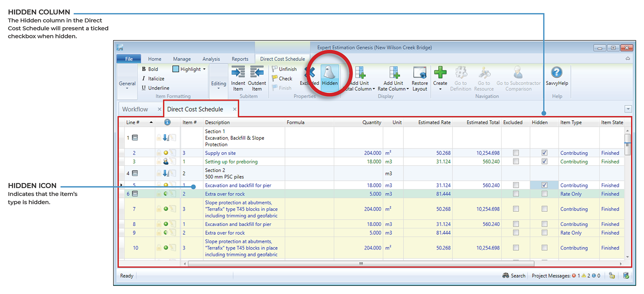Untick Hidden checkbox for Supply on site
Viewport: 644px width, 294px height.
coord(544,153)
